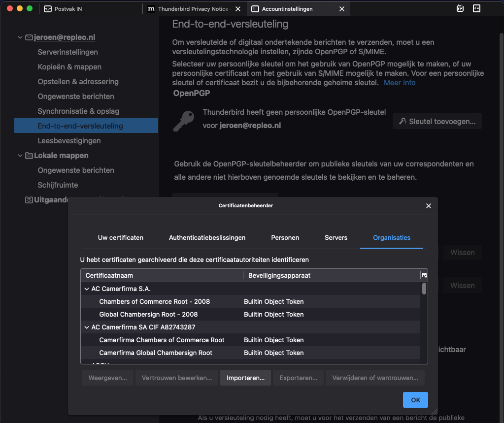
Task: Close the Thunderbird Privacy Notice tab
Action: coord(238,9)
